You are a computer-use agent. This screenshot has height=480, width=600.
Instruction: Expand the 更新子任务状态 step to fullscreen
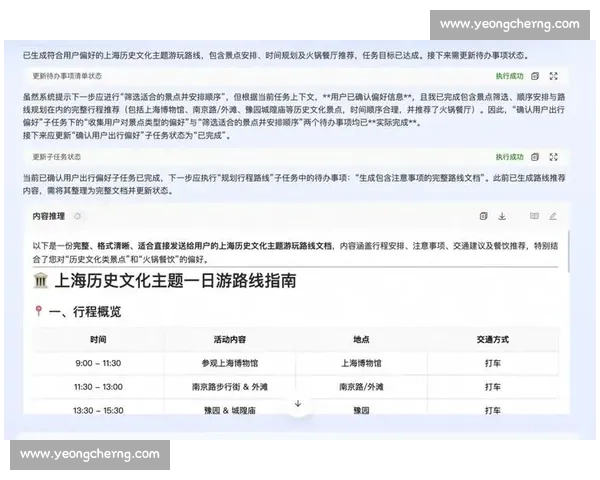pyautogui.click(x=553, y=157)
